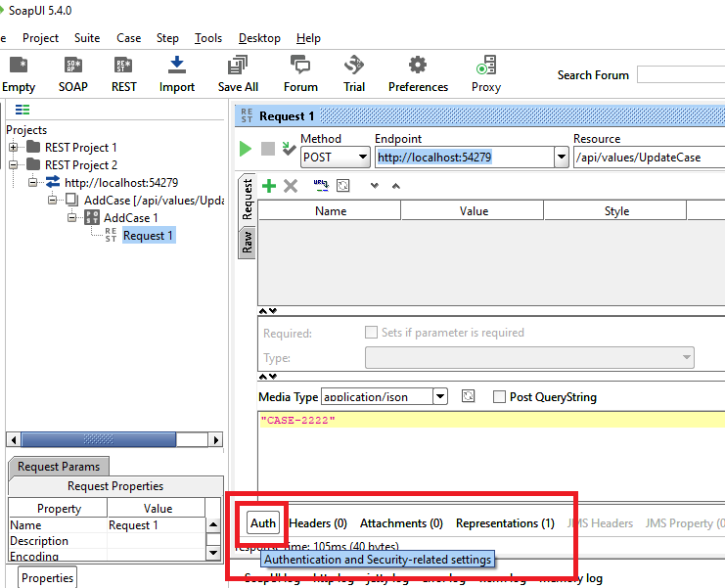This screenshot has width=725, height=588.
Task: Open the Attachments (0) tab
Action: point(401,523)
